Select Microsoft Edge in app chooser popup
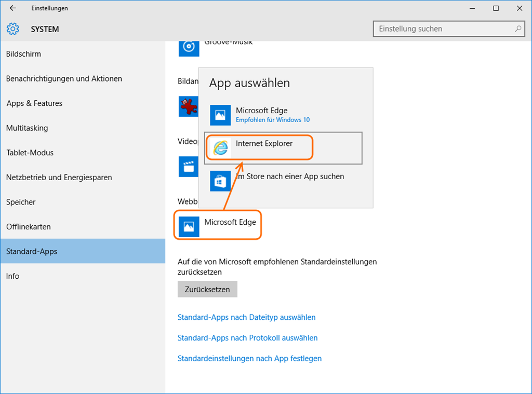Viewport: 532px width, 394px height. coord(261,115)
